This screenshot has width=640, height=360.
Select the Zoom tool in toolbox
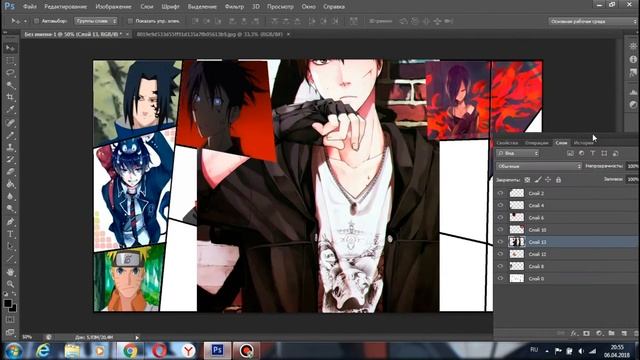coord(10,284)
